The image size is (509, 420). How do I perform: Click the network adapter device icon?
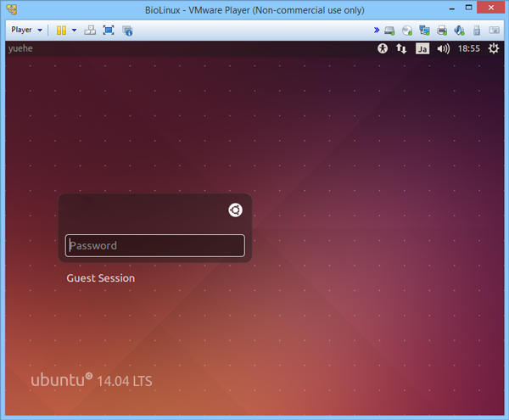[x=424, y=31]
